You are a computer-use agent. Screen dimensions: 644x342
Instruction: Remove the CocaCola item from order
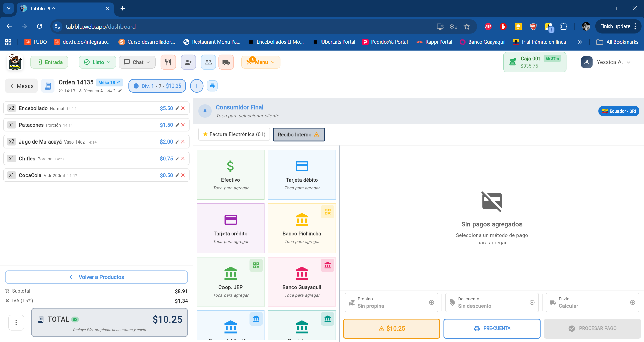pos(183,175)
